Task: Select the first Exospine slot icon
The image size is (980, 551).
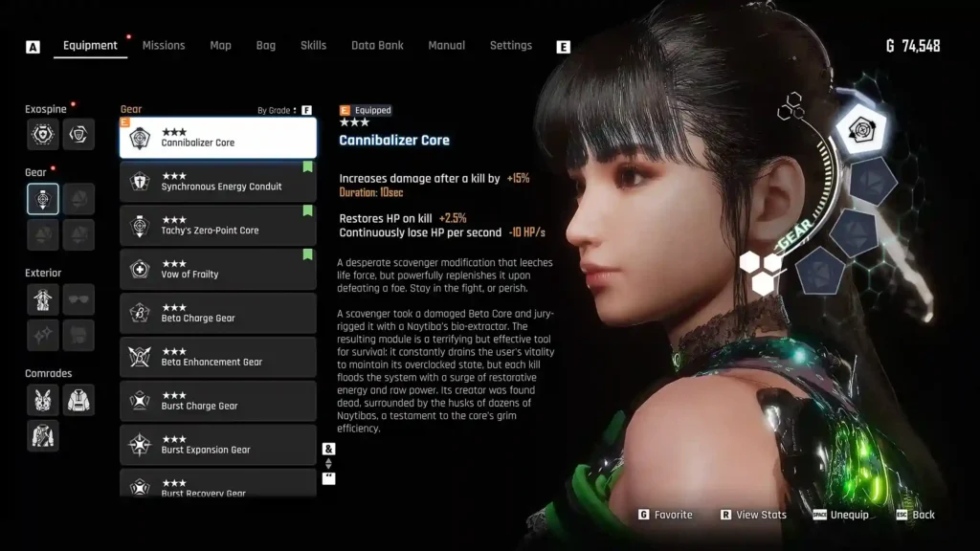Action: [43, 134]
